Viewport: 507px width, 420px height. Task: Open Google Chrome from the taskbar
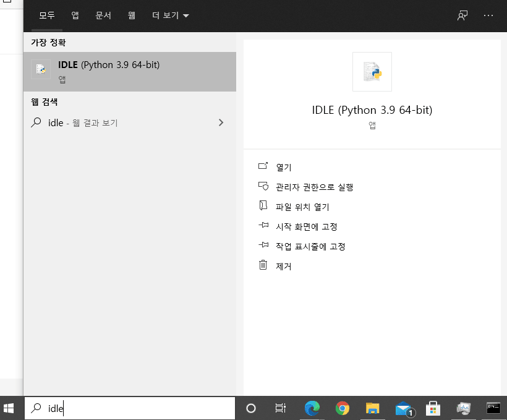(343, 408)
